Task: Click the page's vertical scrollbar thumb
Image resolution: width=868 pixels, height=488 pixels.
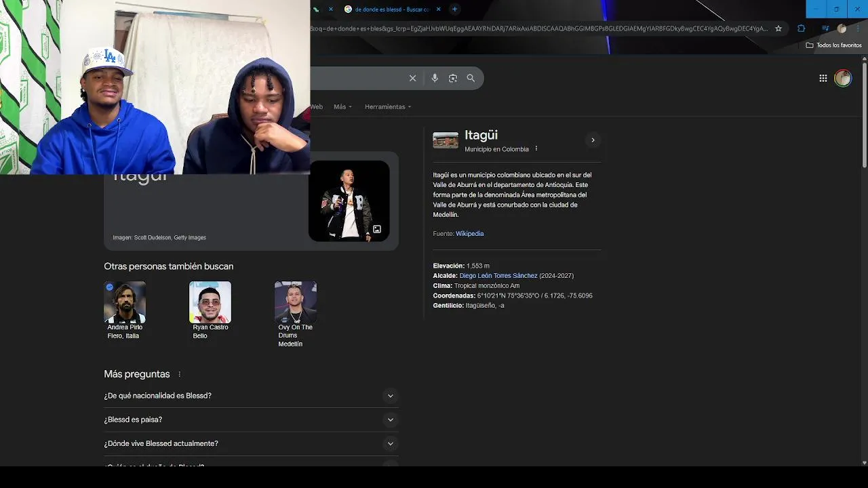Action: click(x=864, y=114)
